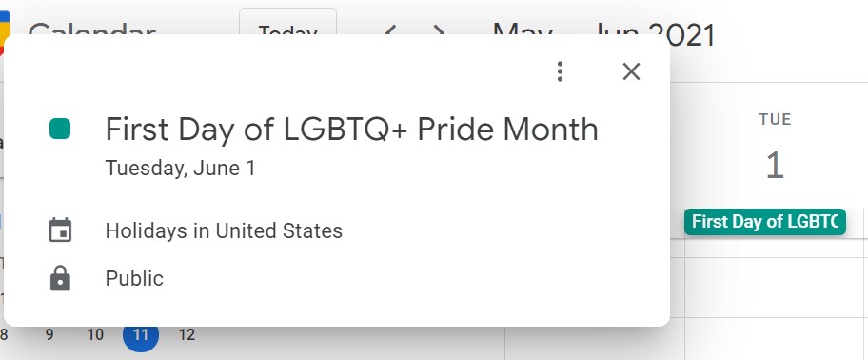868x360 pixels.
Task: Select day 12 in the mini calendar
Action: click(x=187, y=334)
